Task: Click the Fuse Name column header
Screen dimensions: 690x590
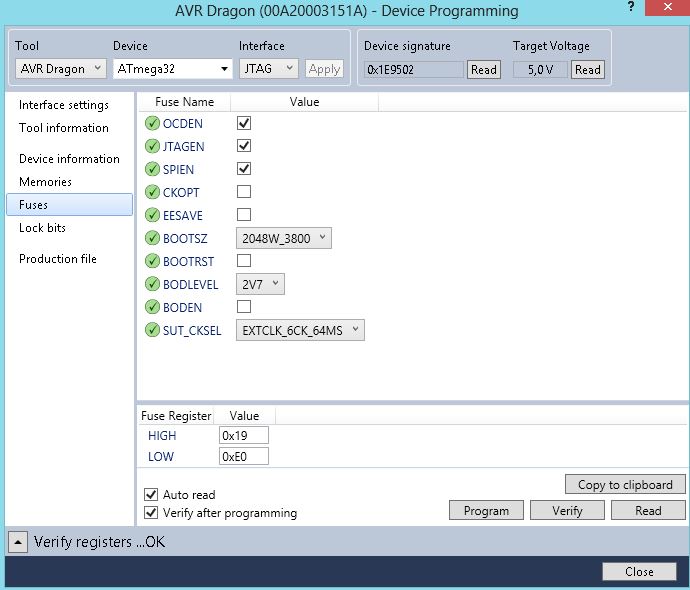Action: tap(185, 102)
